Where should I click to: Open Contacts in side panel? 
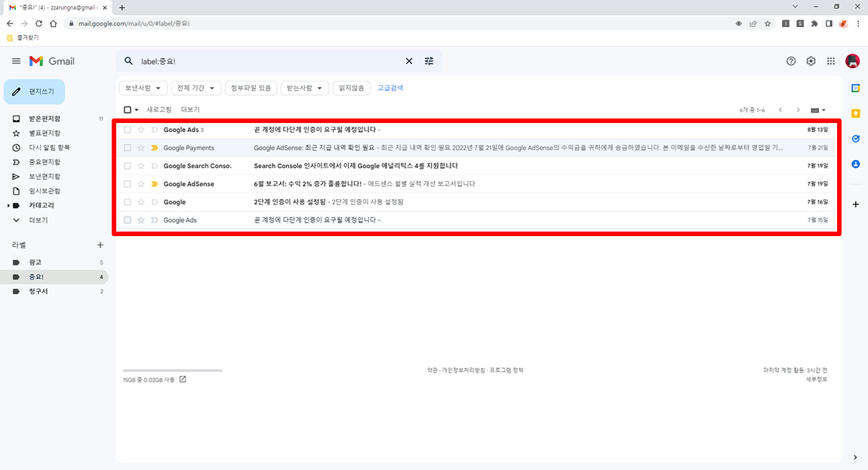[x=856, y=164]
